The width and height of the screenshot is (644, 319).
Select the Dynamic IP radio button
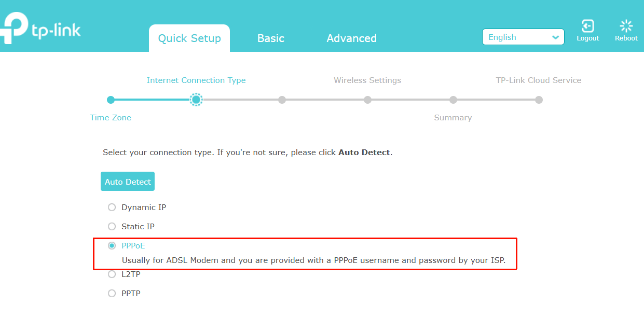pos(112,207)
